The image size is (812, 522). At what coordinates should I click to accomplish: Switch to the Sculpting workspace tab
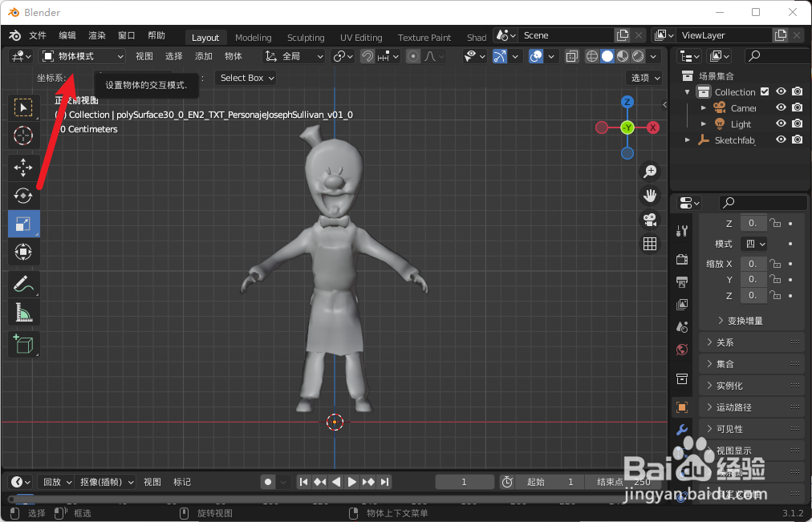pos(306,37)
